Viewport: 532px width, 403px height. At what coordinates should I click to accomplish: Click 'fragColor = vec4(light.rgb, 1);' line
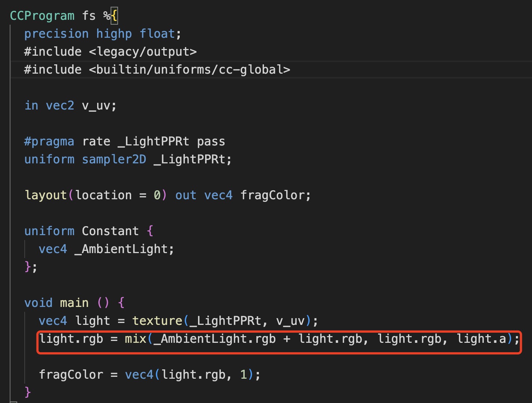pyautogui.click(x=149, y=375)
